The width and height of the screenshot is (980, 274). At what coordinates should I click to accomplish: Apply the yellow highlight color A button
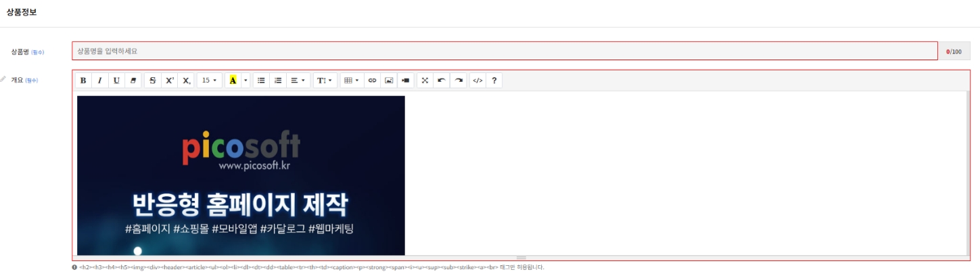[233, 81]
